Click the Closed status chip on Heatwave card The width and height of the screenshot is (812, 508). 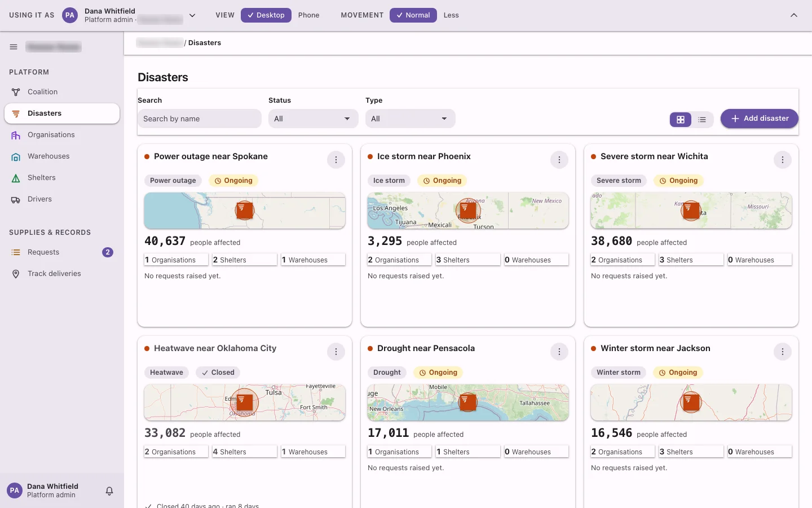(218, 373)
